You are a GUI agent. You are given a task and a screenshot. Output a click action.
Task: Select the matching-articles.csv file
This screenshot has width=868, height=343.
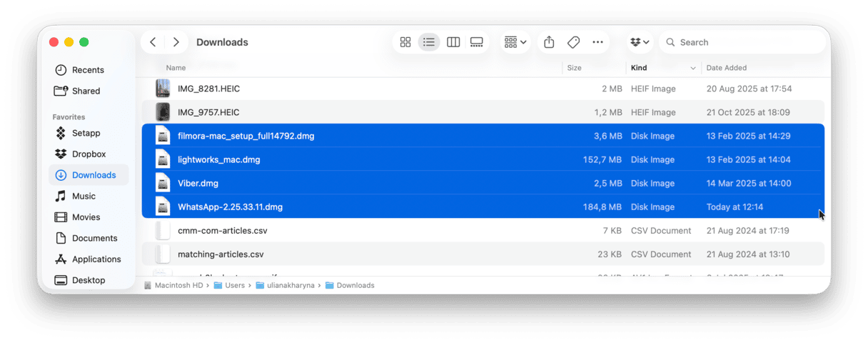click(x=221, y=254)
